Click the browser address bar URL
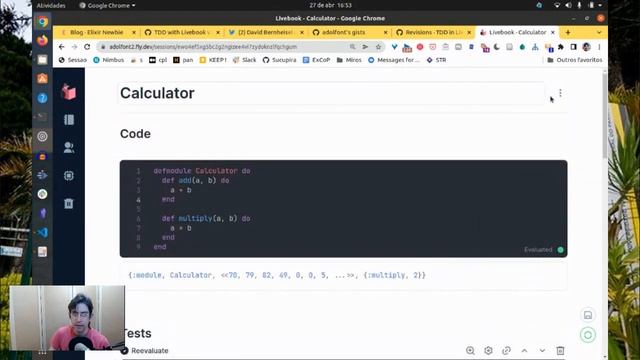Screen dimensions: 640x360 click(203, 47)
